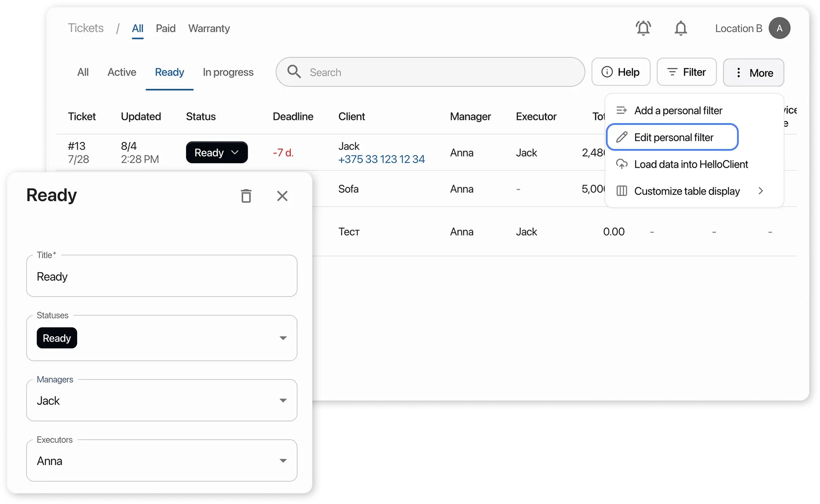Select Edit personal filter option

[x=673, y=137]
